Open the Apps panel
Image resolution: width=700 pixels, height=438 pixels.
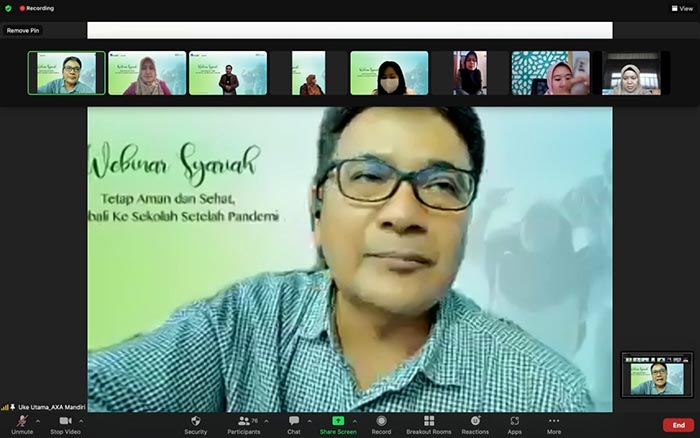point(514,425)
